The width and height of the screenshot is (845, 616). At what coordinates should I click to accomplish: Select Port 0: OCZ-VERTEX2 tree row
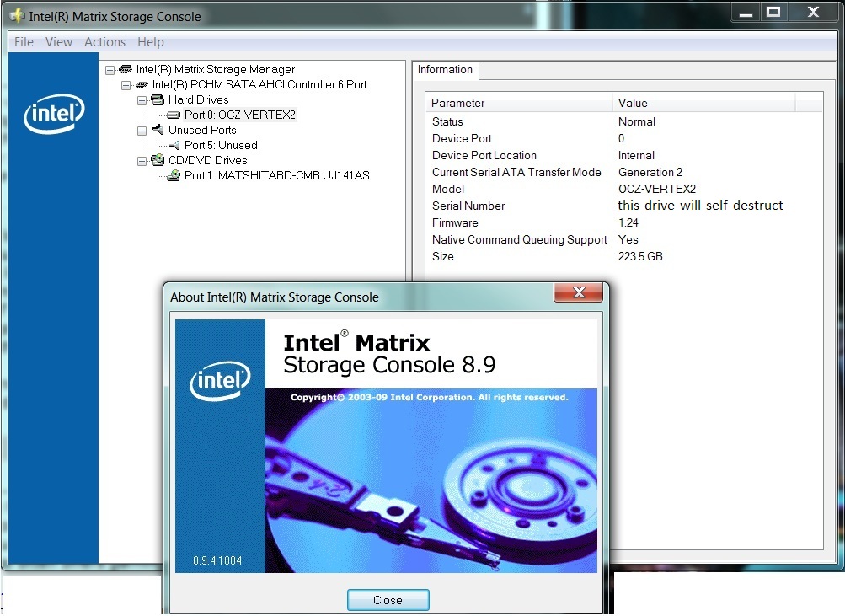[240, 115]
